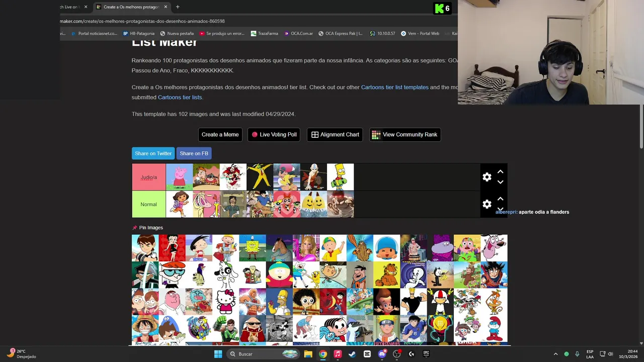Viewport: 644px width, 362px height.
Task: View Community Rank for this template
Action: [405, 135]
